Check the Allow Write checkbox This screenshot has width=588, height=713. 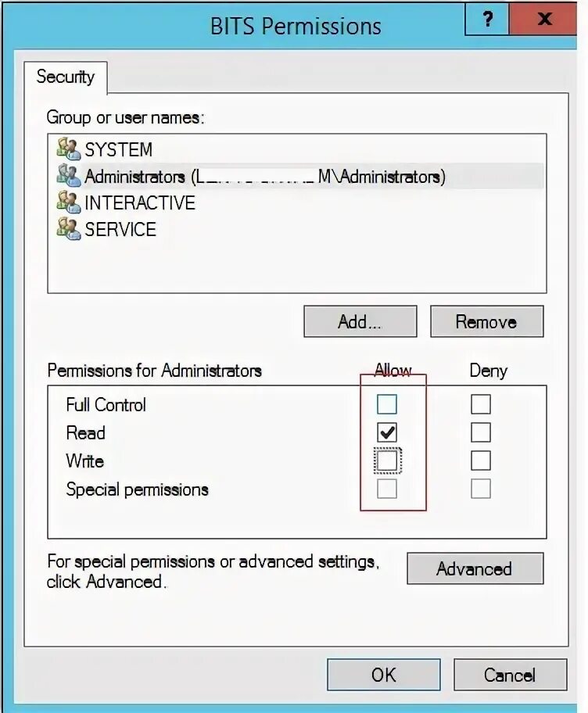(387, 460)
